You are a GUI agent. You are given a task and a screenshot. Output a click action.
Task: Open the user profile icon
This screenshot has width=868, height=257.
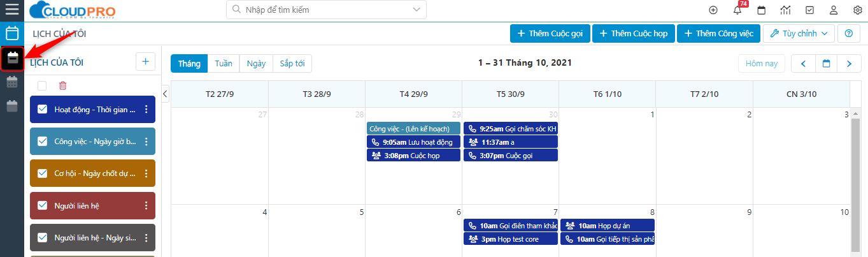tap(834, 10)
